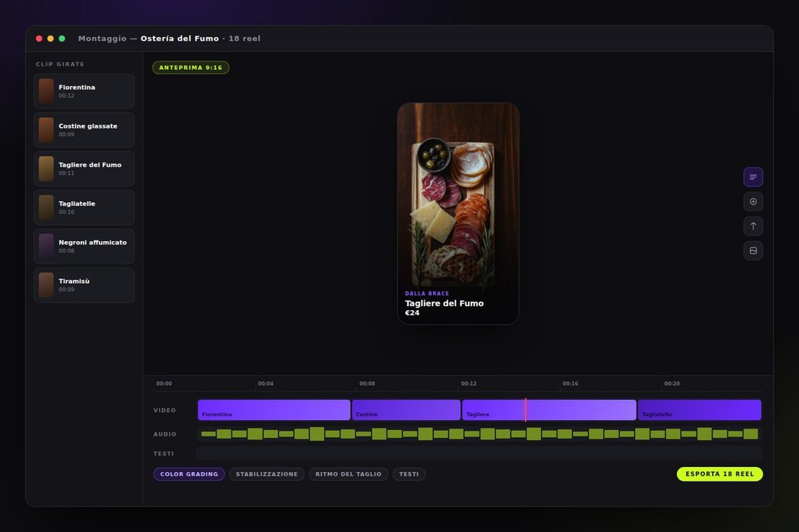
Task: Click the 00:12 ruler mark
Action: (469, 383)
